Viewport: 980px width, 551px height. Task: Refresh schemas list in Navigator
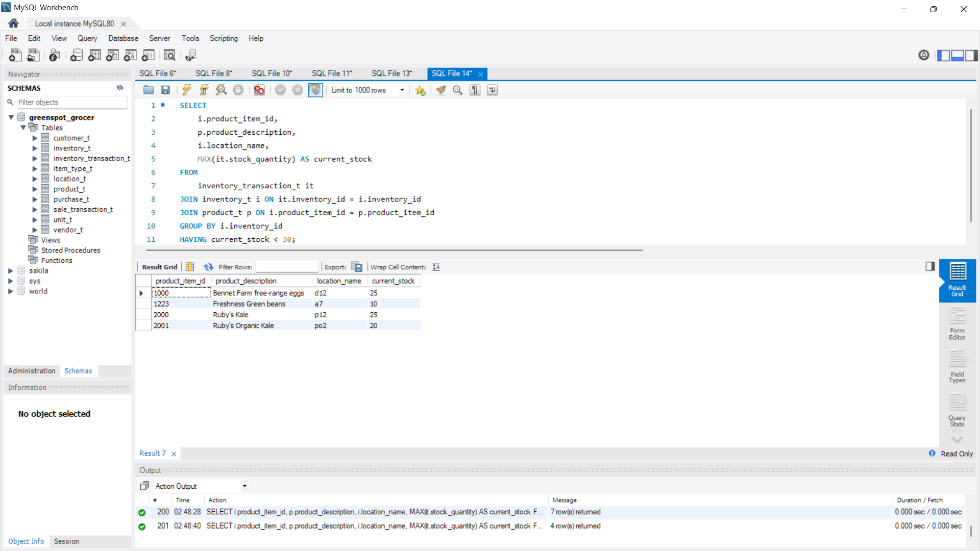(120, 88)
